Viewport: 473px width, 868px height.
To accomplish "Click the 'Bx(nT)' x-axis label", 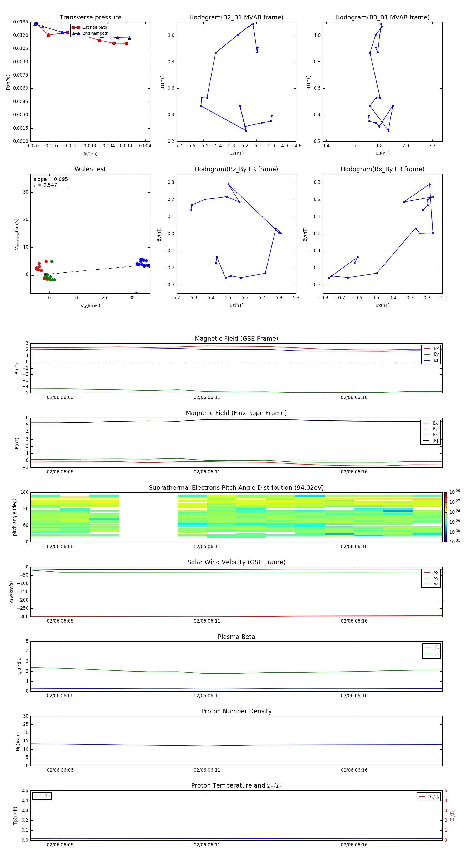I will point(382,305).
